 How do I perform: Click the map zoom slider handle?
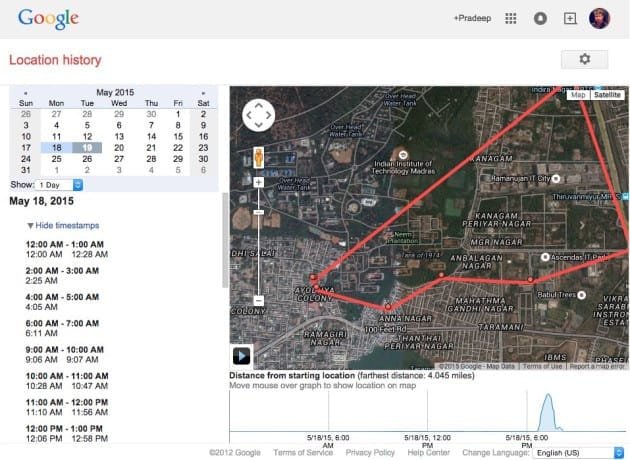(x=259, y=212)
